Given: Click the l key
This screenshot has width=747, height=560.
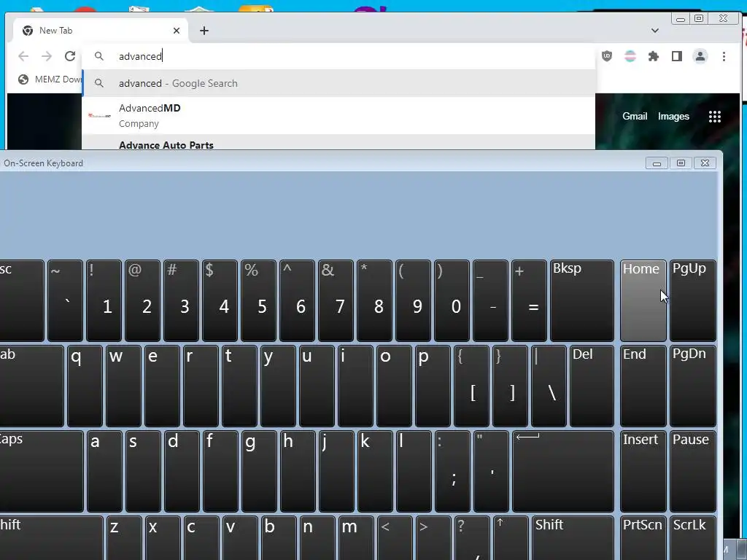Looking at the screenshot, I should (414, 472).
